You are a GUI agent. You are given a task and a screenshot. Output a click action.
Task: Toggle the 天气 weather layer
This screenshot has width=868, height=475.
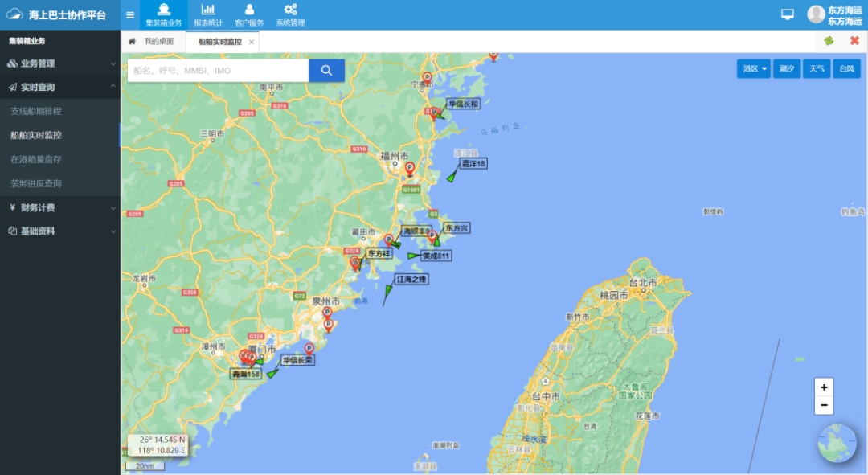pyautogui.click(x=817, y=69)
